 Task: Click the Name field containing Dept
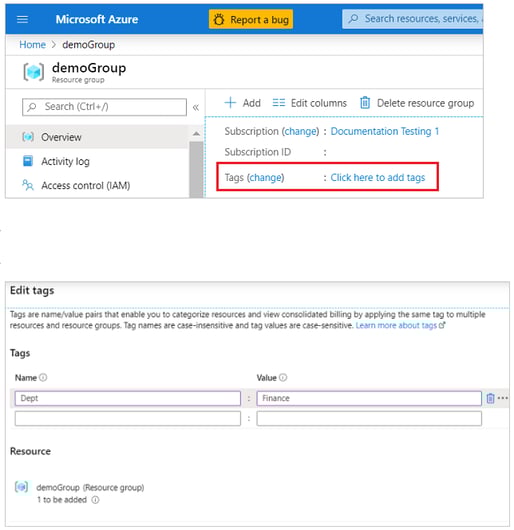tap(128, 398)
